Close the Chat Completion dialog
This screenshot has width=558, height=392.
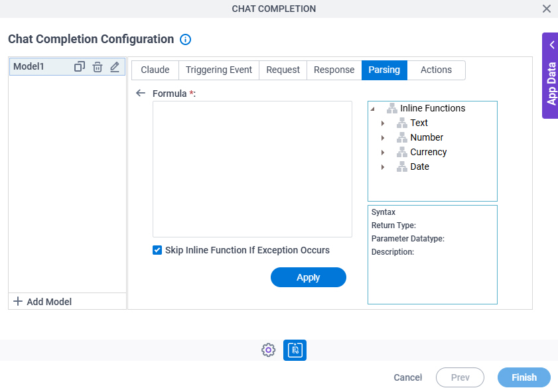tap(547, 9)
